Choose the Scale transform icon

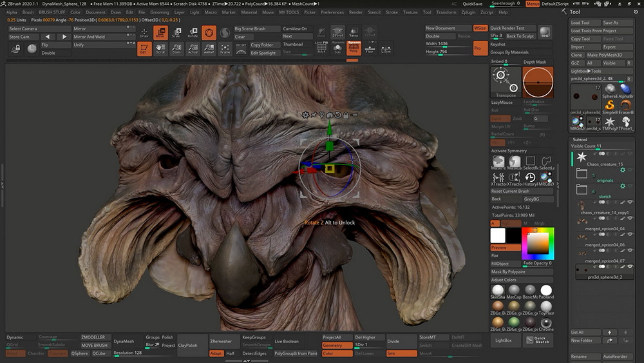(176, 32)
